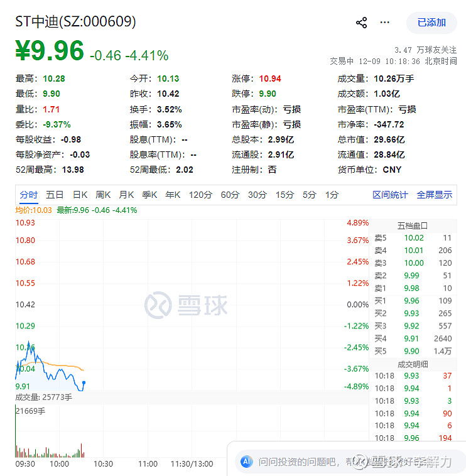The height and width of the screenshot is (476, 466).
Task: Click the trade detail volume 37
Action: [447, 376]
